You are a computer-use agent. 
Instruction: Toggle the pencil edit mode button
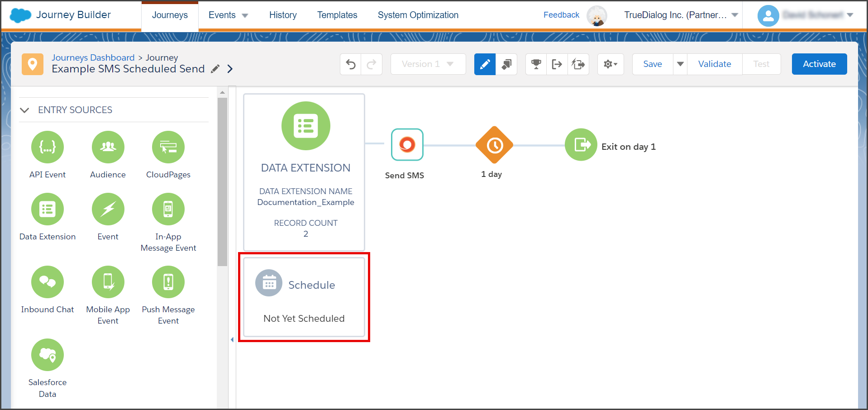pyautogui.click(x=485, y=64)
